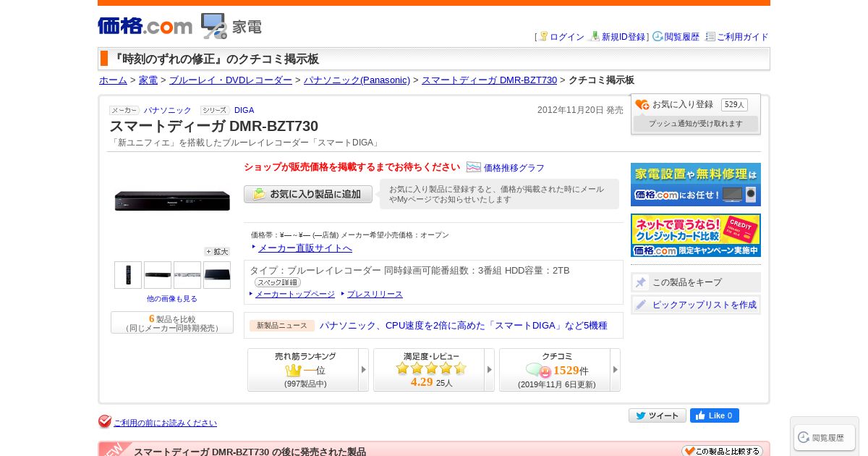
Task: Open ご利用の前にお読みください link
Action: point(165,423)
